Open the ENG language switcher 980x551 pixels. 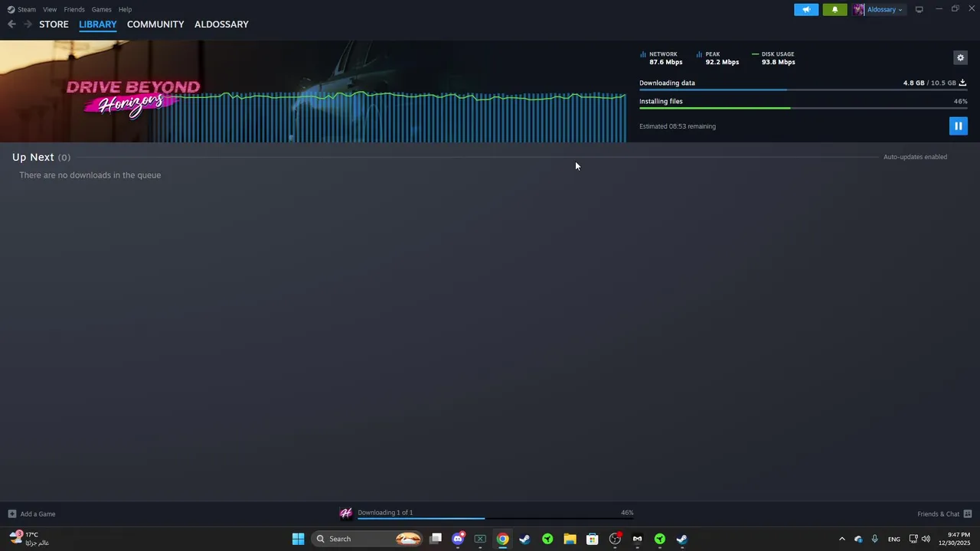(x=893, y=539)
